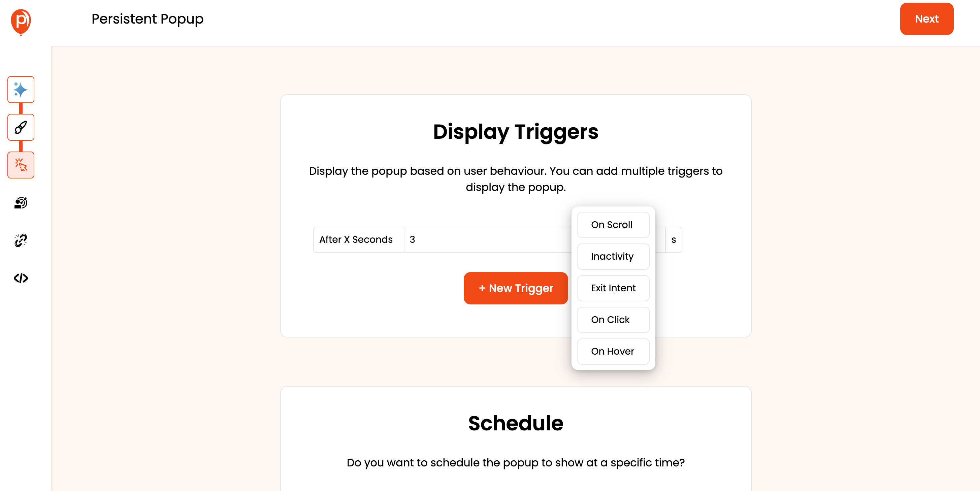Click the link/integration tool icon
980x491 pixels.
point(21,240)
